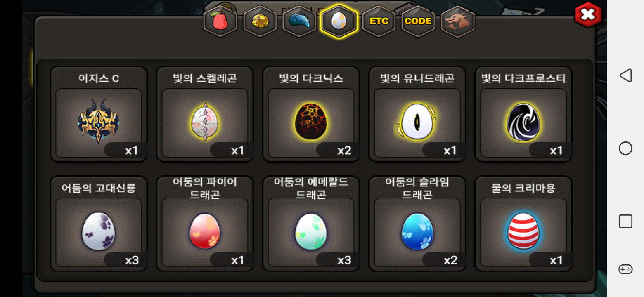The width and height of the screenshot is (644, 297).
Task: Select the 이지스 C shield item
Action: 99,114
